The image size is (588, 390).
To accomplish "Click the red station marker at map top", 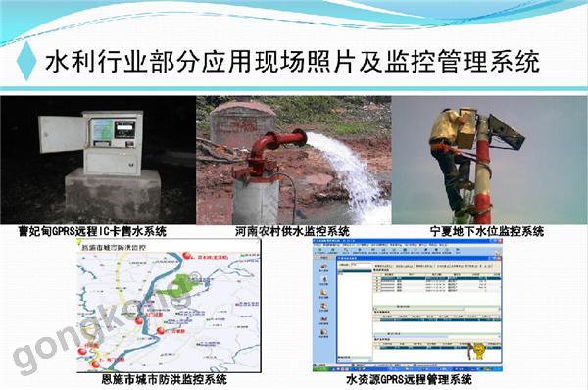I will [187, 256].
